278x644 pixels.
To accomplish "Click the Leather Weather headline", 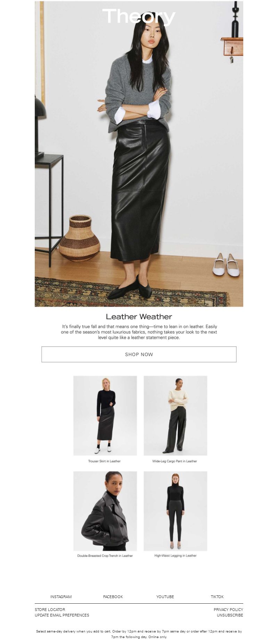I will 139,317.
